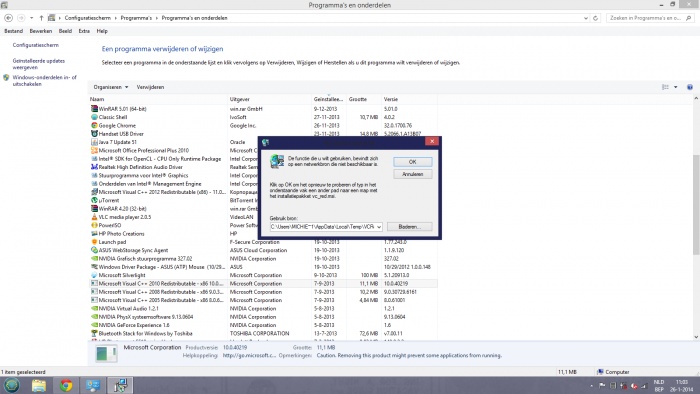
Task: Select the VLC media player entry
Action: 125,217
